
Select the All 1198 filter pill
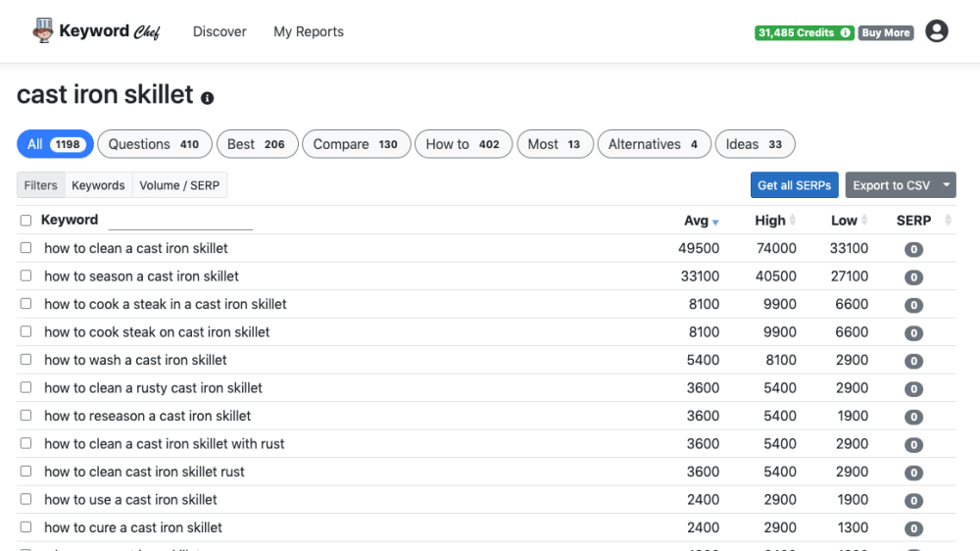(55, 144)
